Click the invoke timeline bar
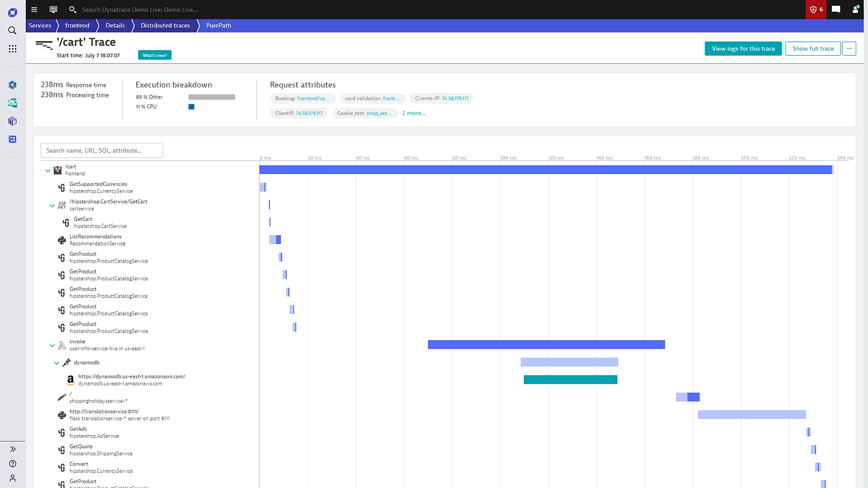Image resolution: width=868 pixels, height=488 pixels. click(546, 344)
